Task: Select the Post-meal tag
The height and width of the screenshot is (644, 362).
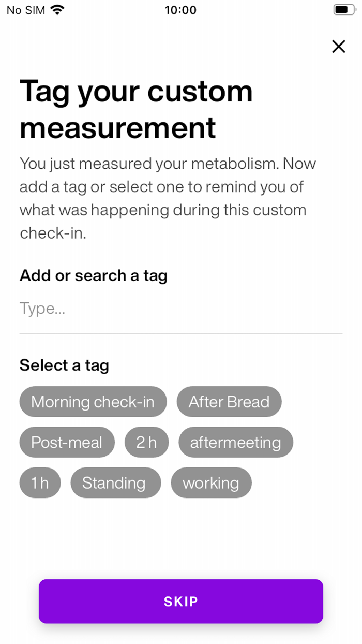Action: (67, 442)
